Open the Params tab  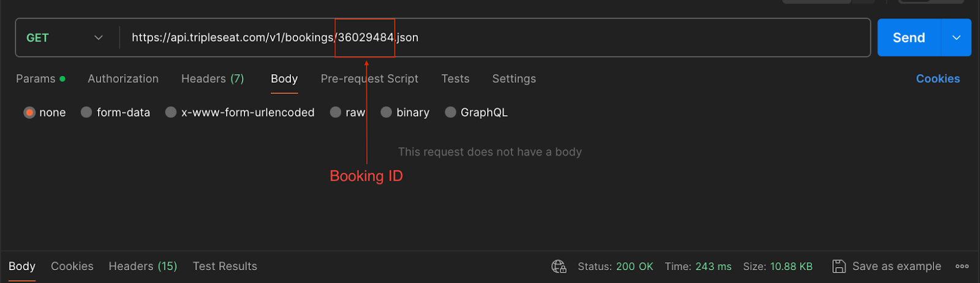click(40, 78)
